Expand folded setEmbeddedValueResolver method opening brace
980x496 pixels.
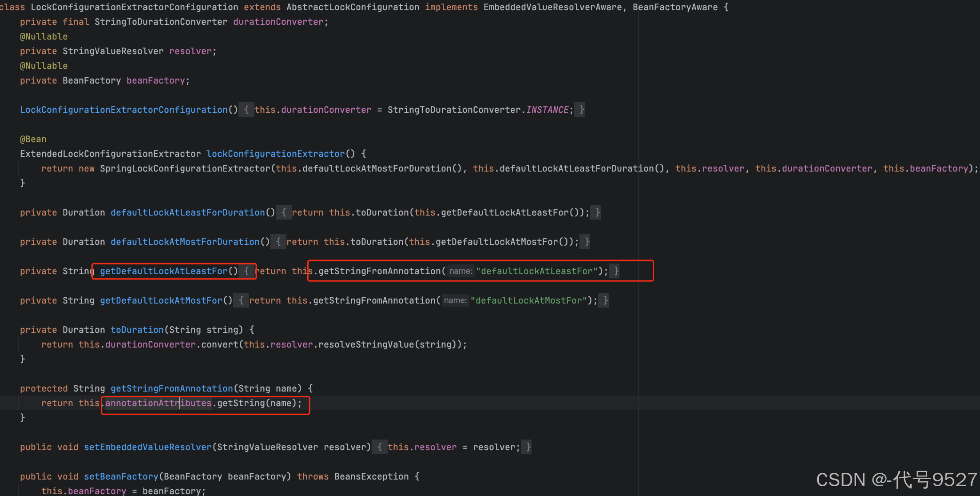pos(380,447)
